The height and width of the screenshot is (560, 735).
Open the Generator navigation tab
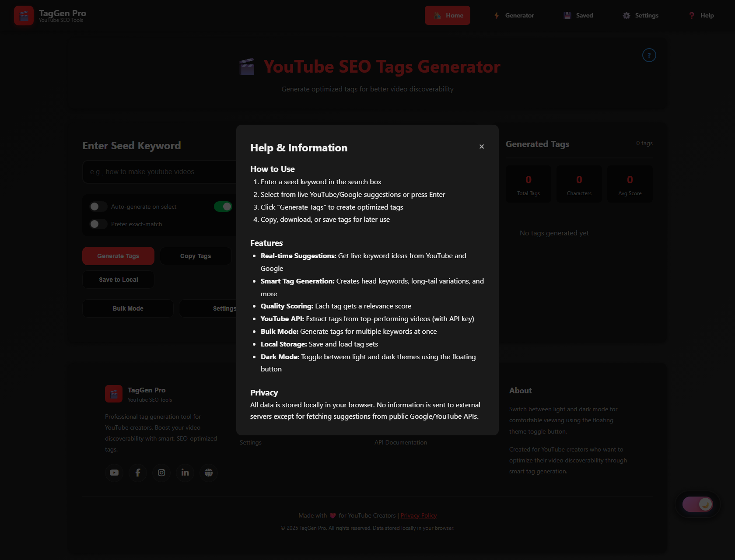pos(514,15)
